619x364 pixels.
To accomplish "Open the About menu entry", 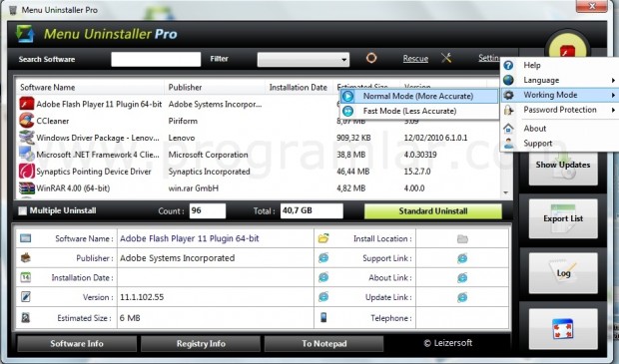I will tap(559, 129).
